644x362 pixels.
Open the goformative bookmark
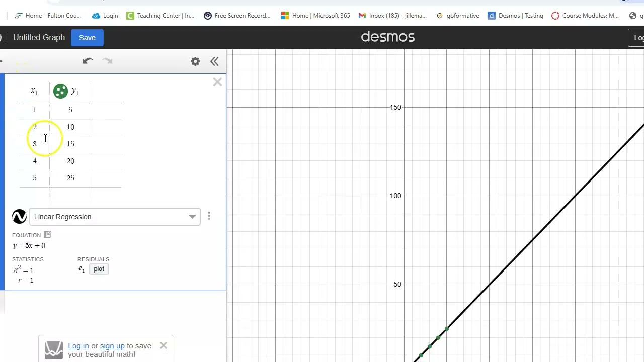[457, 16]
